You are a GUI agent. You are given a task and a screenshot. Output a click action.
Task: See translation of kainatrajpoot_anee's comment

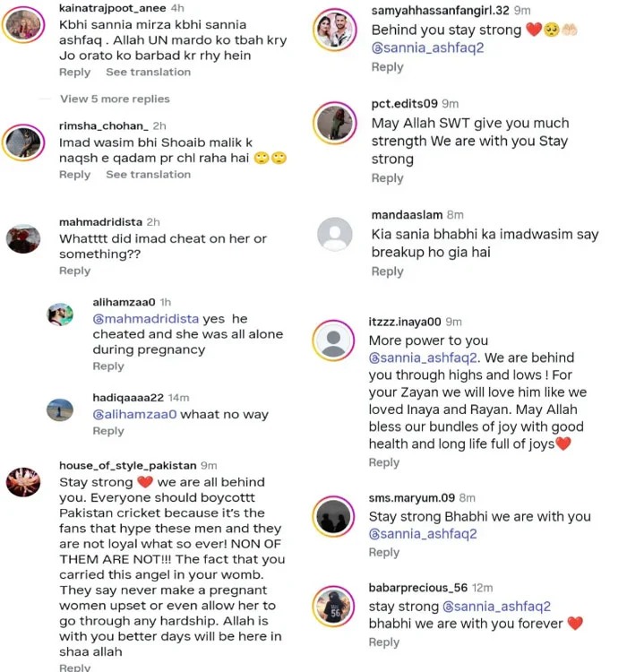[148, 72]
